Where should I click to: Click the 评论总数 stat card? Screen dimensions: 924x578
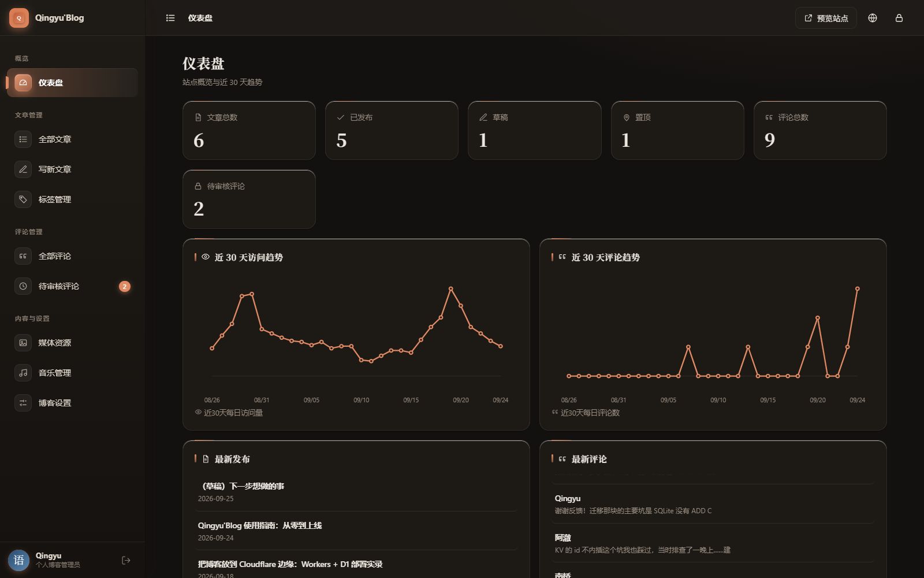click(x=820, y=131)
